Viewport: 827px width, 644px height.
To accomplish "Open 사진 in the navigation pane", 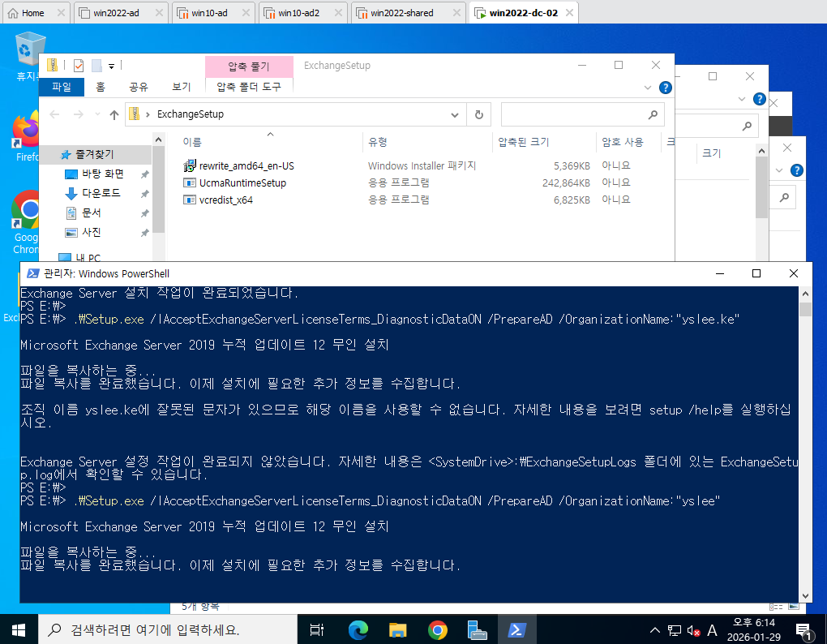I will coord(91,233).
